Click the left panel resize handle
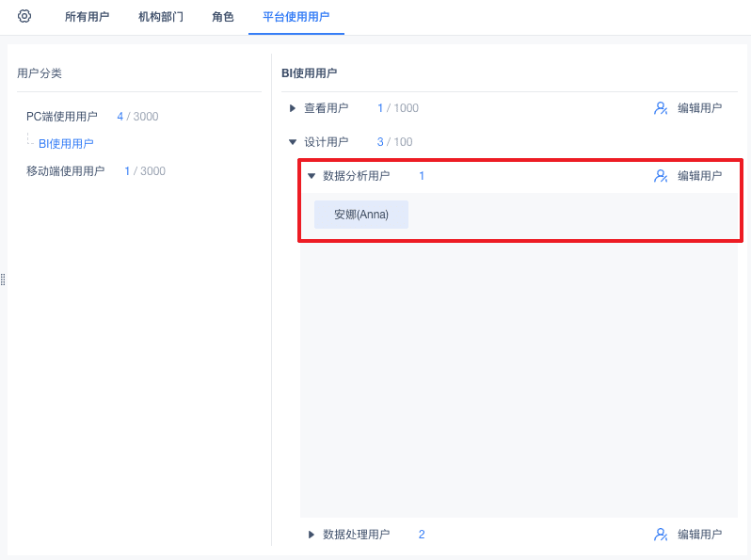The width and height of the screenshot is (751, 560). pyautogui.click(x=3, y=280)
